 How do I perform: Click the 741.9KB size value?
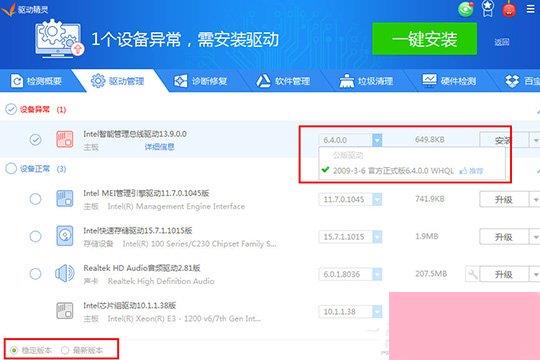(x=430, y=199)
